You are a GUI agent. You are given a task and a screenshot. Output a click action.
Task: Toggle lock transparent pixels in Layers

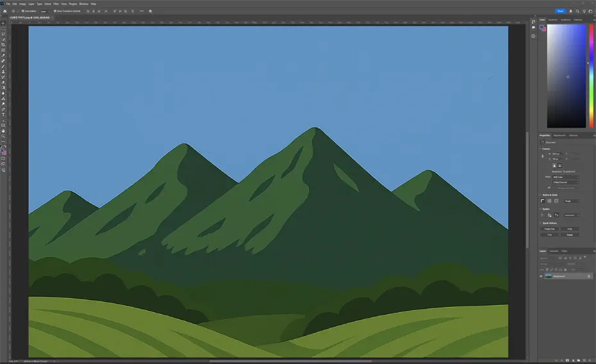(x=547, y=270)
